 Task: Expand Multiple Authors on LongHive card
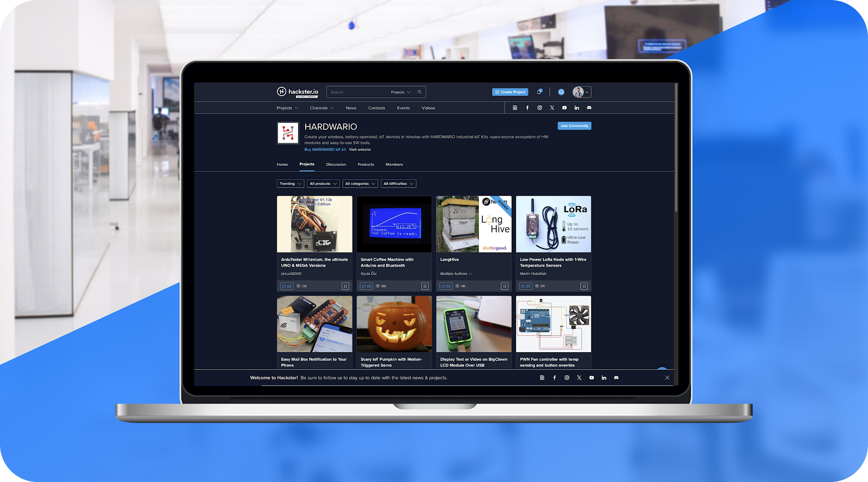tap(456, 274)
